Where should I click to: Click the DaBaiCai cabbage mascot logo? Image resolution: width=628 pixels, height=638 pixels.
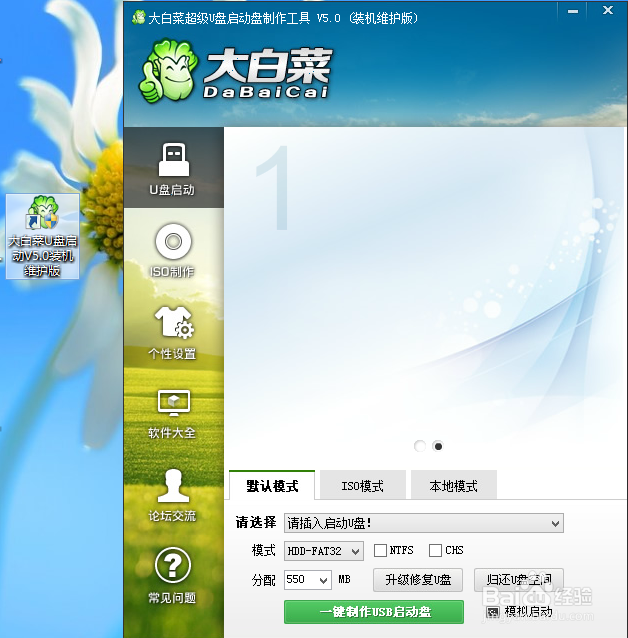click(x=167, y=70)
